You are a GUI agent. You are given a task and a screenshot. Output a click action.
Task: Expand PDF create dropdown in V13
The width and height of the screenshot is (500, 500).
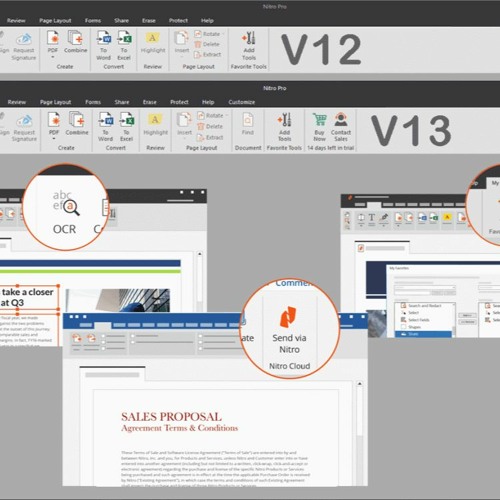pyautogui.click(x=54, y=139)
